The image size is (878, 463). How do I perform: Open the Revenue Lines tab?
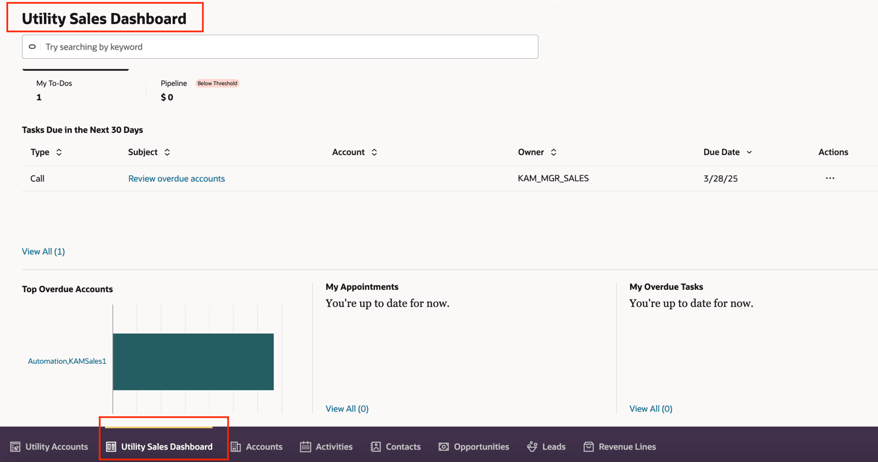620,447
